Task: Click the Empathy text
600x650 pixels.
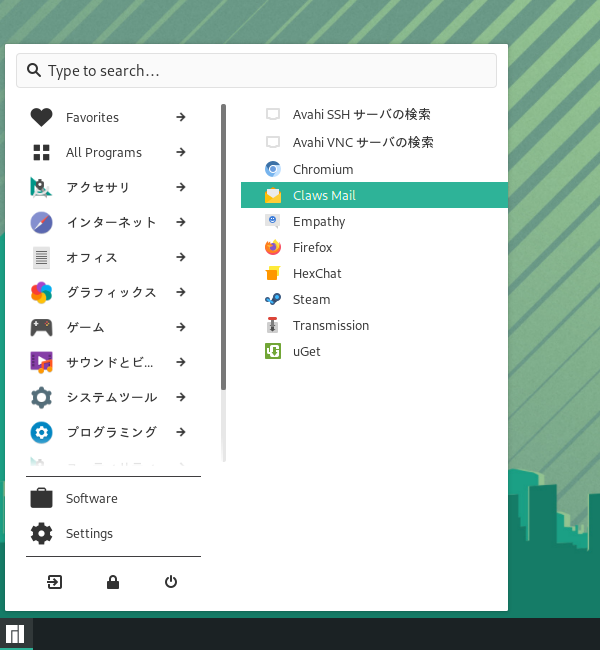Action: point(319,222)
